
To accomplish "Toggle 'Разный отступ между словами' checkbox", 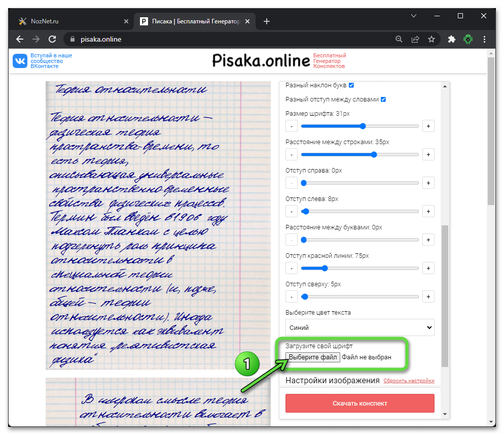I will (x=383, y=99).
